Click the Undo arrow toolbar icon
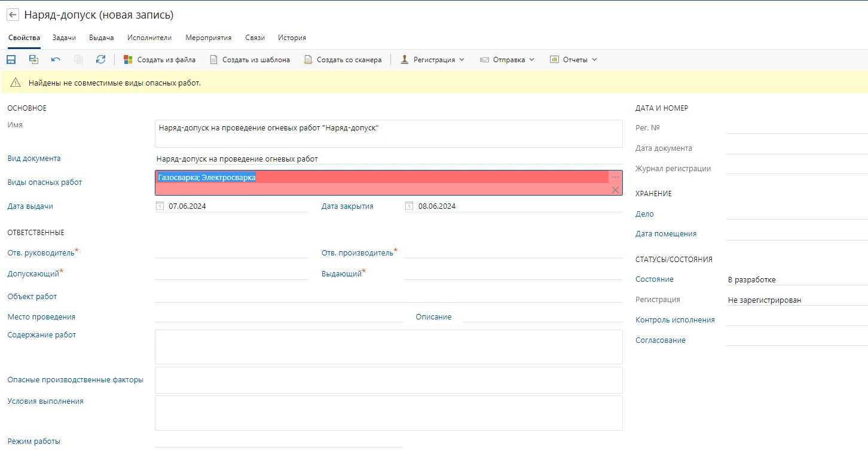 (x=56, y=60)
